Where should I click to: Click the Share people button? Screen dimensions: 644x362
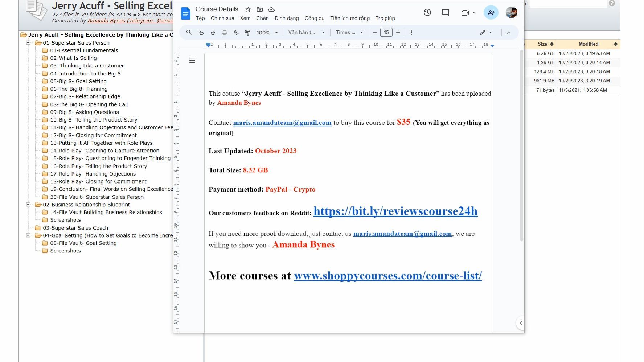point(491,13)
